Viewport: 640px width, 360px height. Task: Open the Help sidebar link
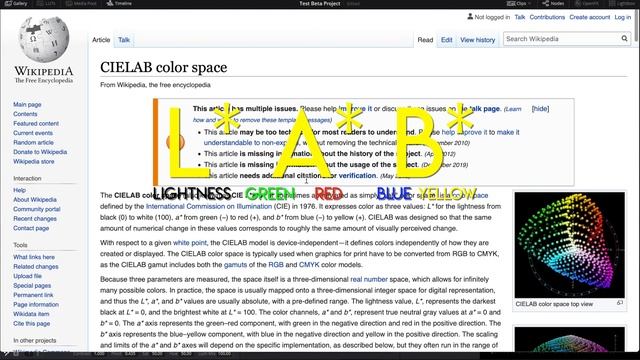(x=19, y=190)
